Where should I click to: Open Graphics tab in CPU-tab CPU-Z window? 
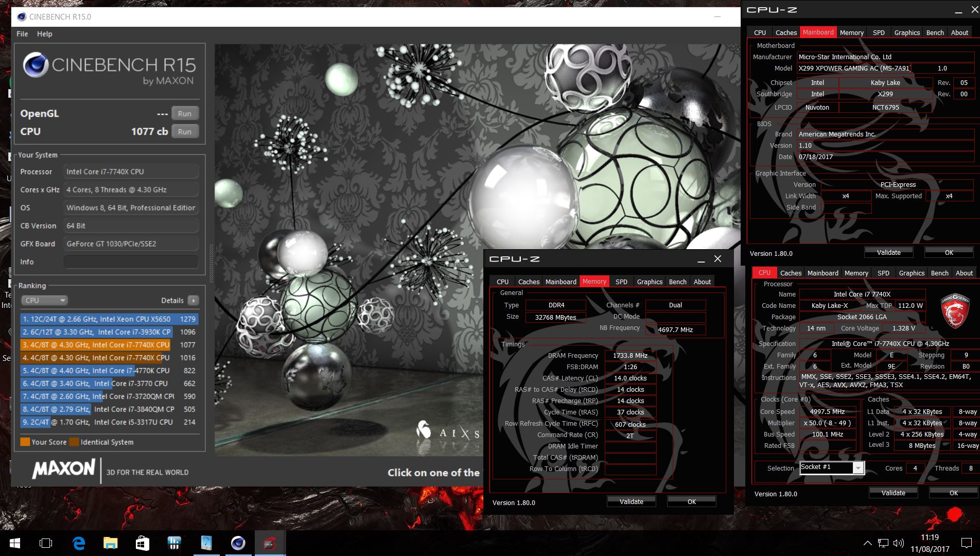coord(912,273)
